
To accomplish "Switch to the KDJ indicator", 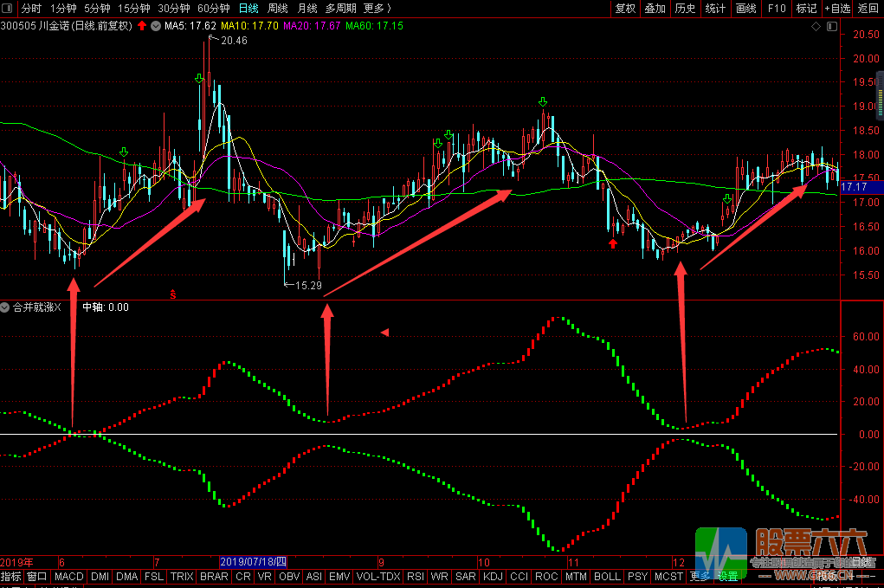I will (x=493, y=576).
